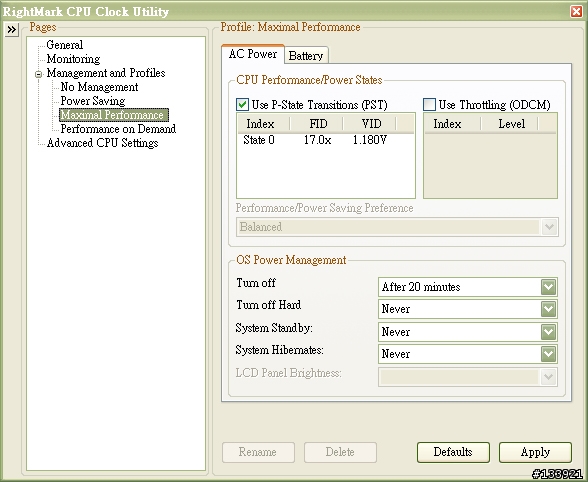
Task: Select the Power Saving profile
Action: 93,101
